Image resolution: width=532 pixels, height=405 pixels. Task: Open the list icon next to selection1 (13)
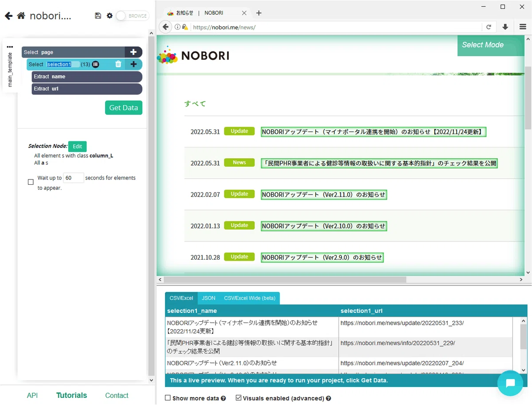tap(96, 64)
